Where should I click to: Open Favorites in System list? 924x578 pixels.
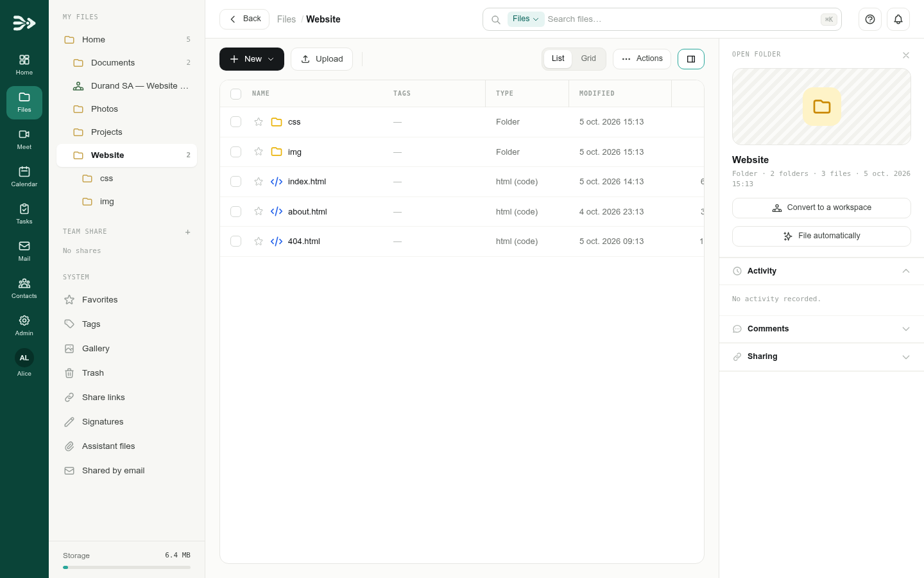pyautogui.click(x=127, y=300)
